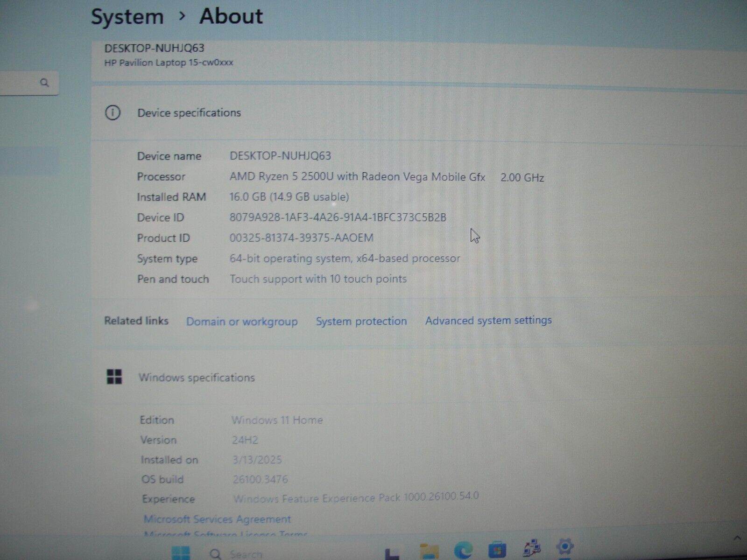This screenshot has height=560, width=747.
Task: Expand the Device specifications section
Action: click(x=189, y=112)
